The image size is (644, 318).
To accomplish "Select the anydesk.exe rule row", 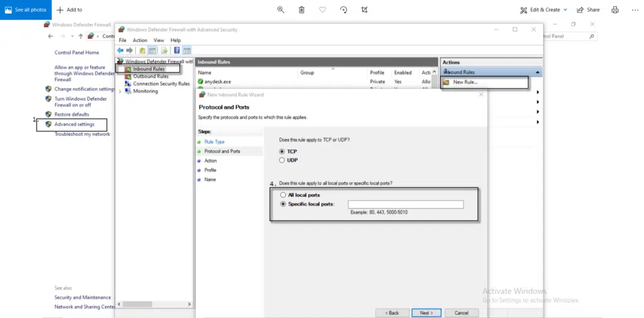I will click(314, 82).
